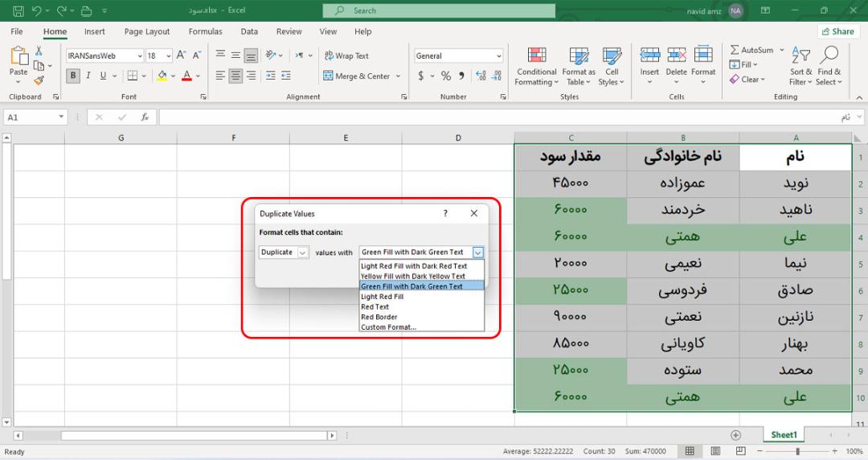Add a new sheet with plus button
This screenshot has width=868, height=460.
[x=735, y=435]
